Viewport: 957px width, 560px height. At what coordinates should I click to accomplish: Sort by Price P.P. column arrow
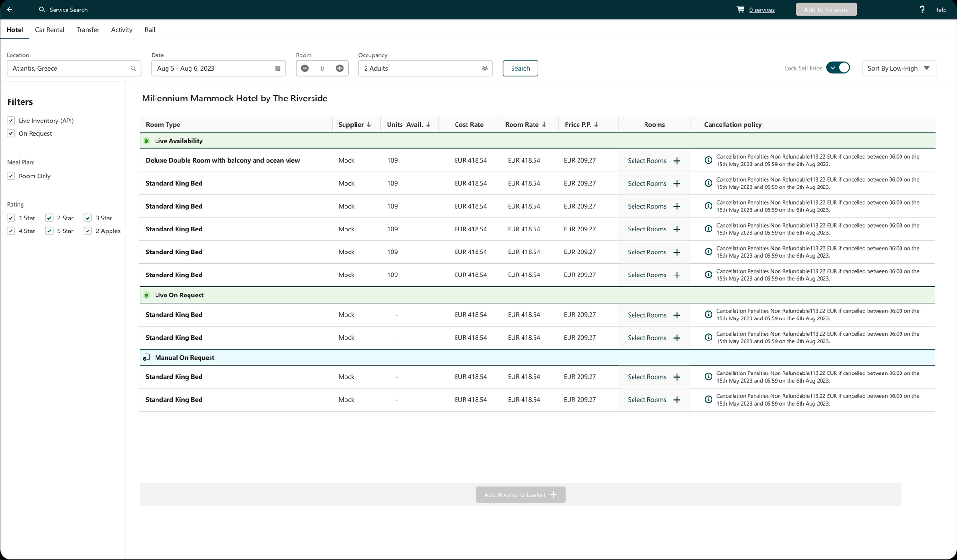(x=596, y=125)
